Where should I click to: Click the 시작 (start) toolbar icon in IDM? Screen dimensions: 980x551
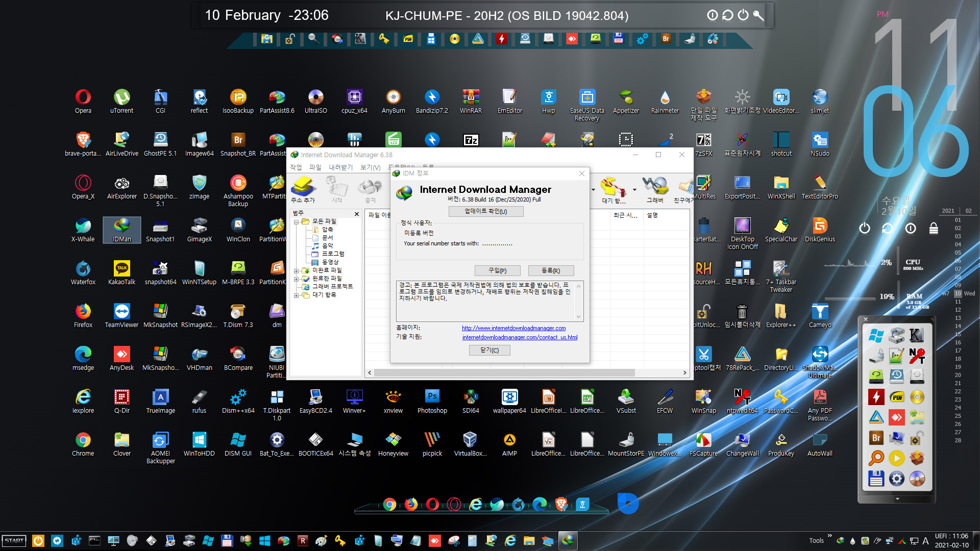point(337,190)
